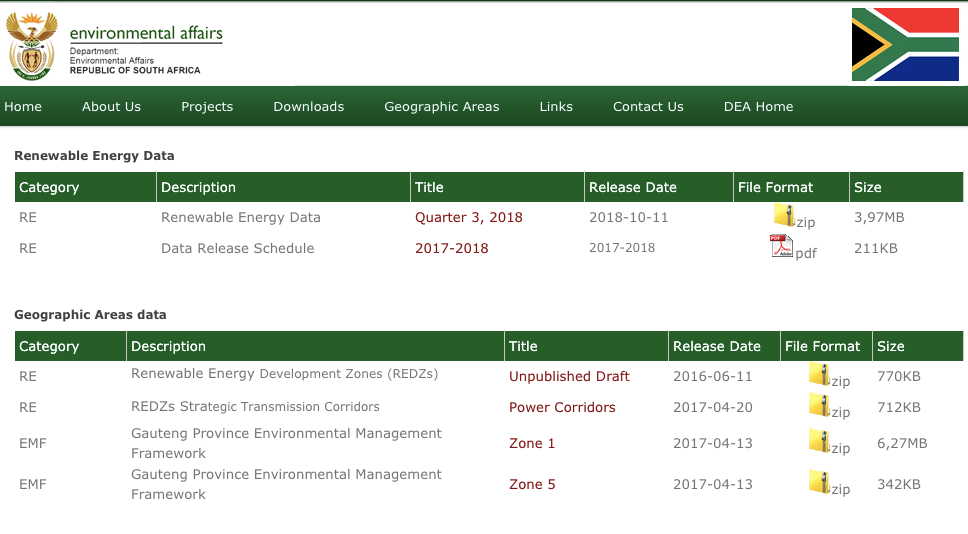Navigate to the Links page
The width and height of the screenshot is (968, 534).
(x=556, y=107)
